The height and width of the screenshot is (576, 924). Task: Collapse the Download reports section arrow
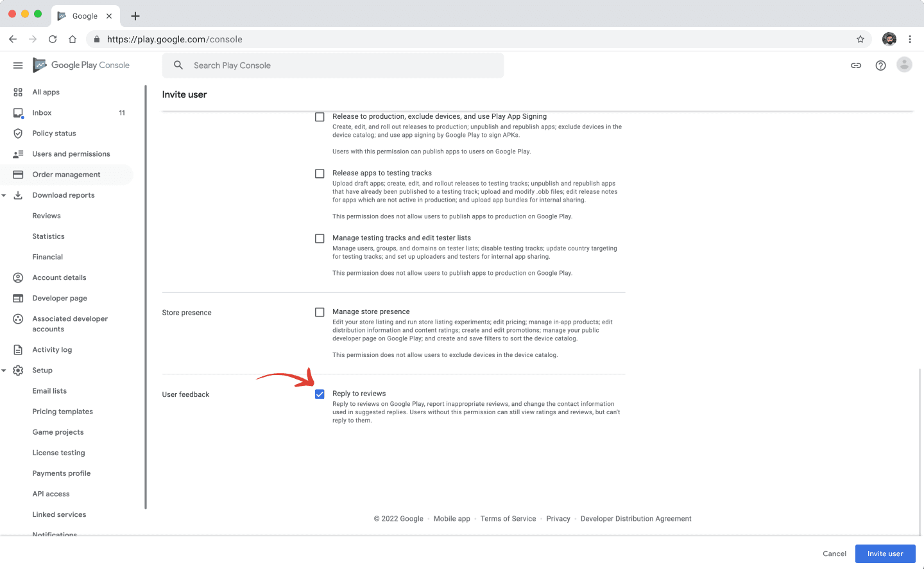(4, 195)
